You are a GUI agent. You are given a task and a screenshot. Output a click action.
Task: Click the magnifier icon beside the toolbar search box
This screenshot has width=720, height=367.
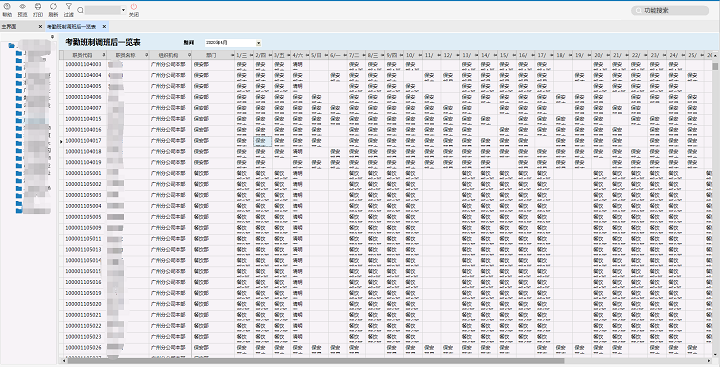[x=80, y=10]
